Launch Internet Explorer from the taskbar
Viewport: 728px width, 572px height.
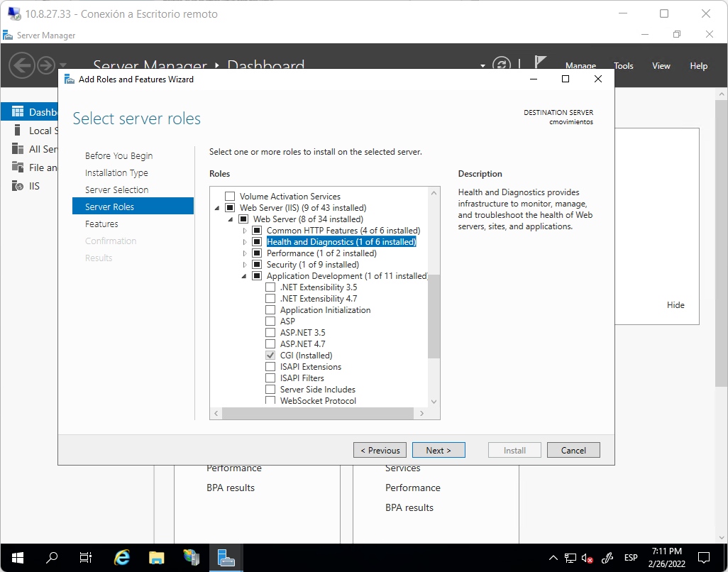point(121,558)
